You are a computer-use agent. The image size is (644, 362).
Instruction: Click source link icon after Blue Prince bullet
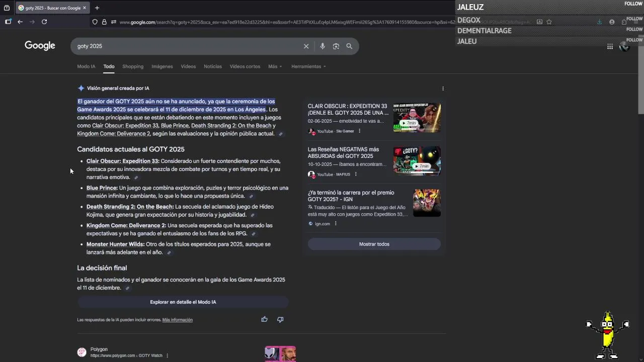[251, 196]
